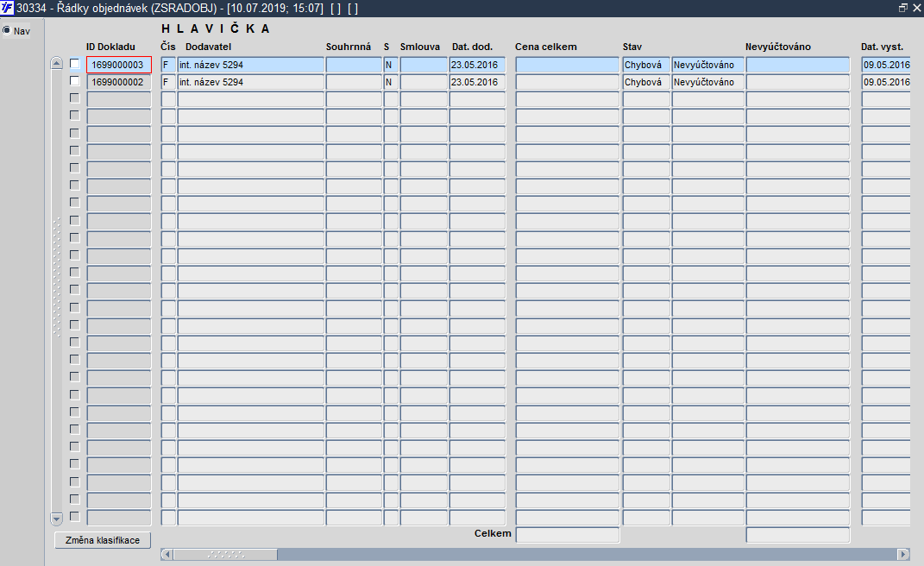This screenshot has width=924, height=566.
Task: Click the Nevyúčtováno total field at bottom
Action: click(798, 535)
